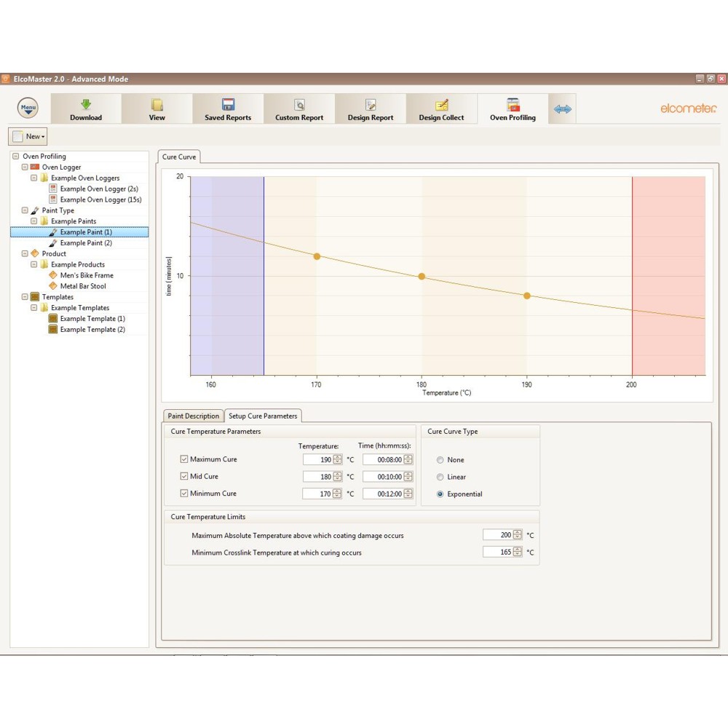Image resolution: width=728 pixels, height=728 pixels.
Task: Select Example Oven Logger (2s) icon
Action: (53, 189)
